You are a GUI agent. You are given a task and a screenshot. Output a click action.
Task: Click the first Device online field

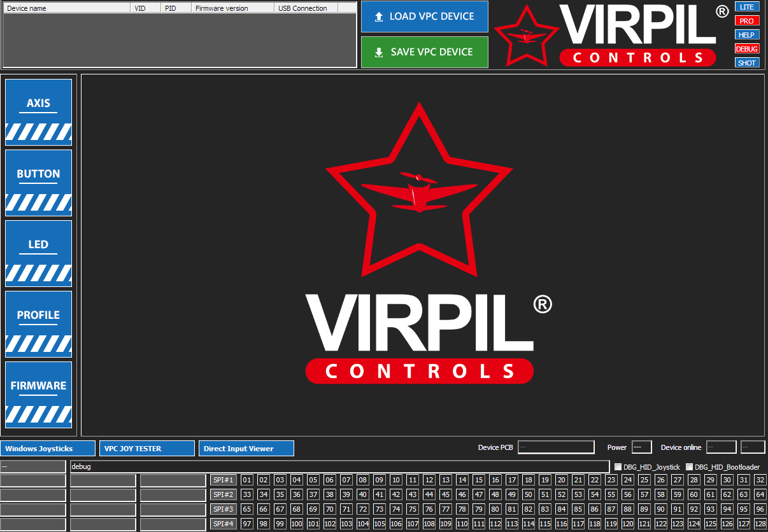[722, 447]
